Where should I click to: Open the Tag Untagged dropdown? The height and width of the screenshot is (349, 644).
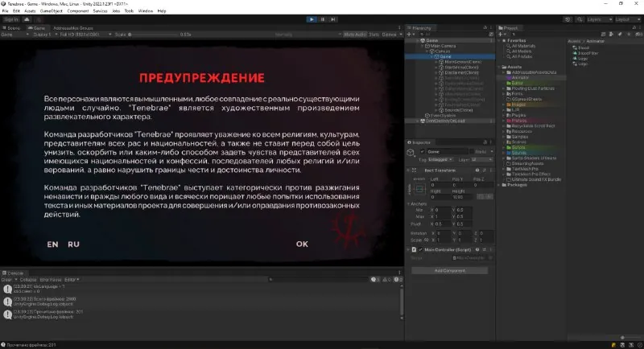(440, 159)
